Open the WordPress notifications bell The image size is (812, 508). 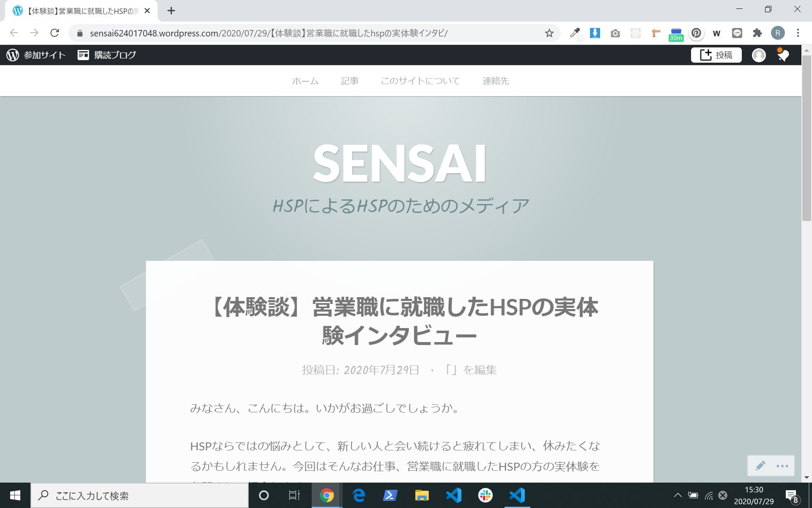(x=783, y=55)
